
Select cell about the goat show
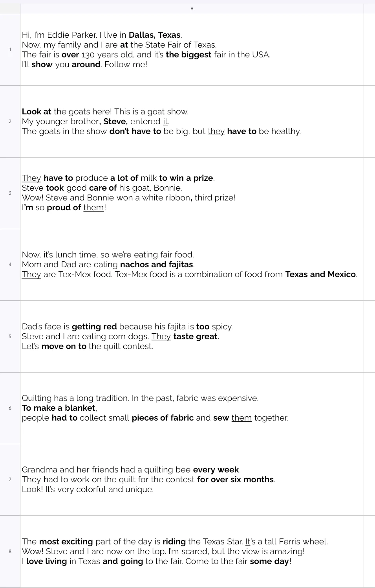pyautogui.click(x=192, y=121)
